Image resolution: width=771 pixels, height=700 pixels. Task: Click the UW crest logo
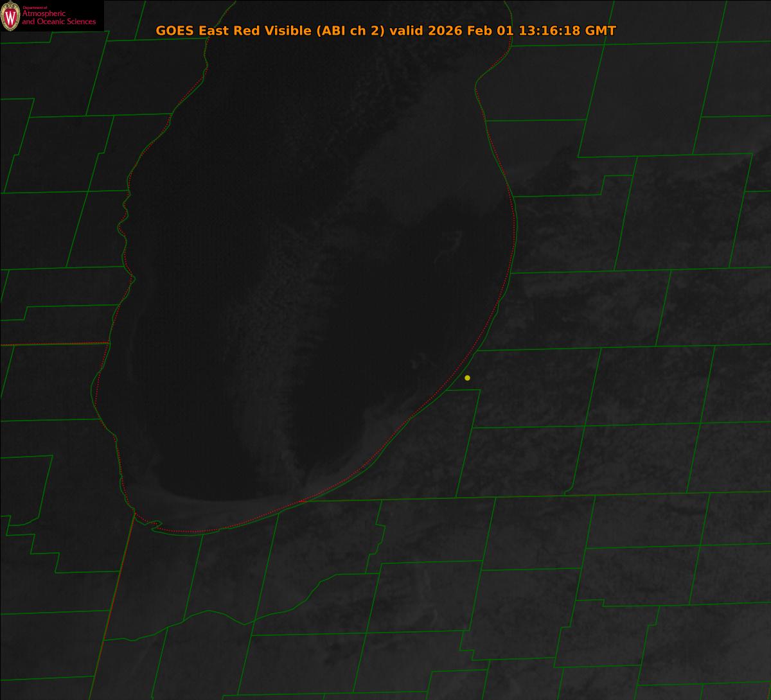click(10, 16)
